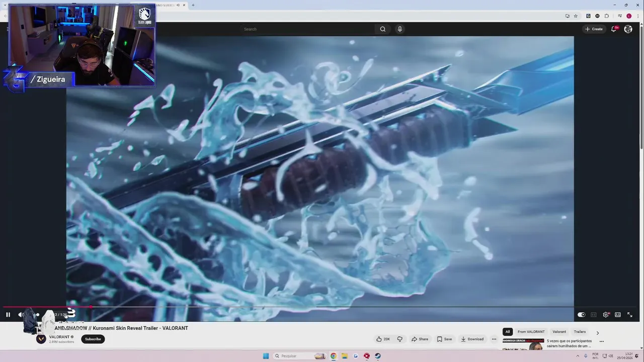Bookmark this page with the star
Image resolution: width=644 pixels, height=362 pixels.
coord(576,16)
